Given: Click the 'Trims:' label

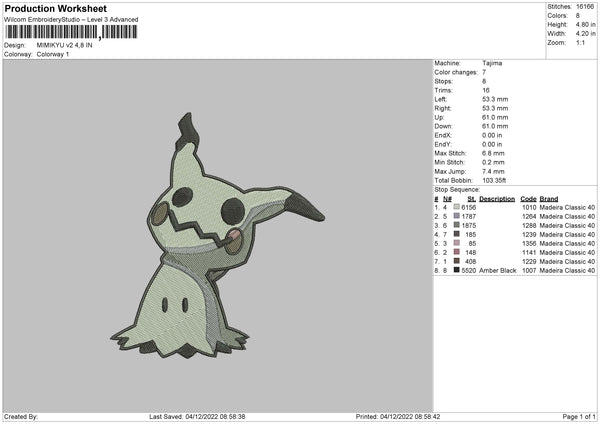Looking at the screenshot, I should point(443,90).
